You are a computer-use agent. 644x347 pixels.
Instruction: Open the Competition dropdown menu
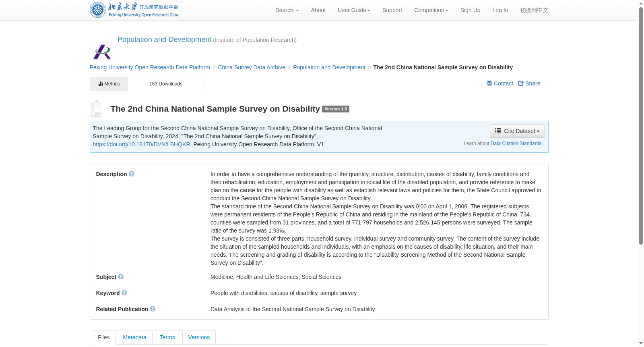431,10
